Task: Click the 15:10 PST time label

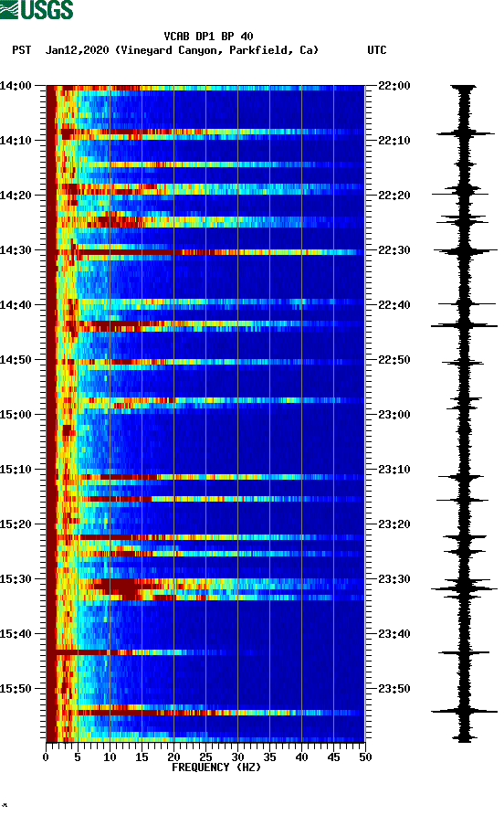Action: pos(16,470)
